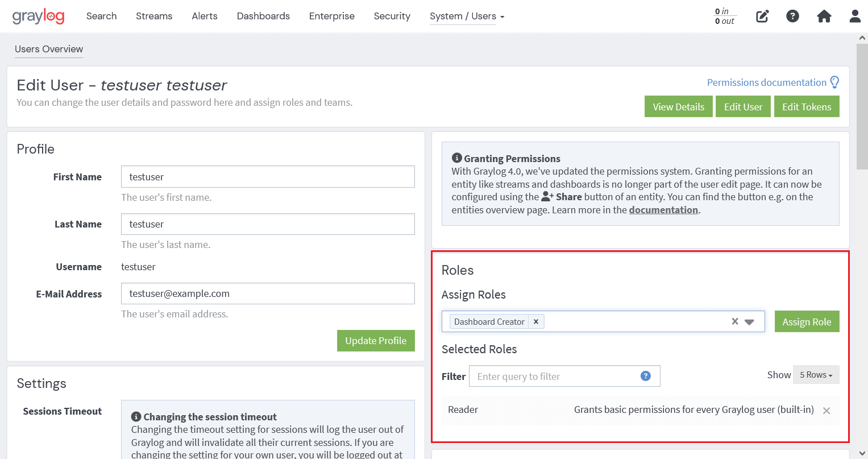Viewport: 868px width, 459px height.
Task: Open the help question mark menu
Action: pos(792,16)
